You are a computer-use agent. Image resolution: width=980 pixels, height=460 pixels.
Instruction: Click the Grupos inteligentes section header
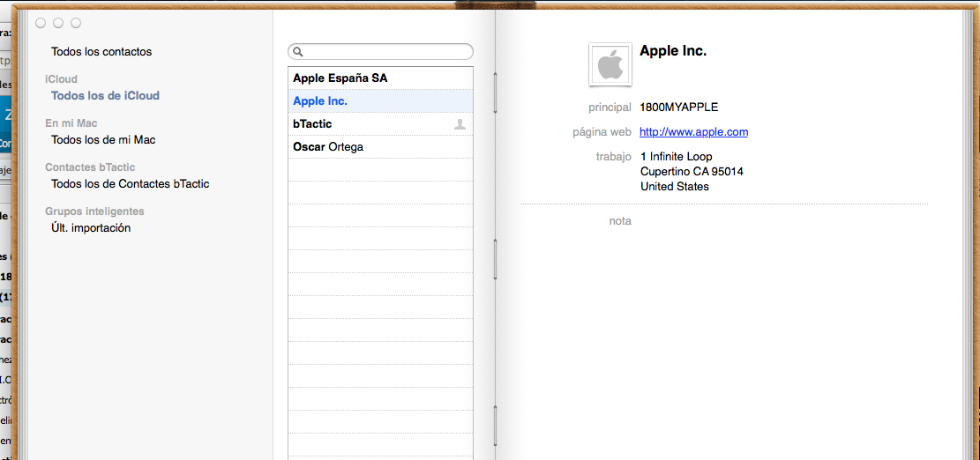(94, 211)
